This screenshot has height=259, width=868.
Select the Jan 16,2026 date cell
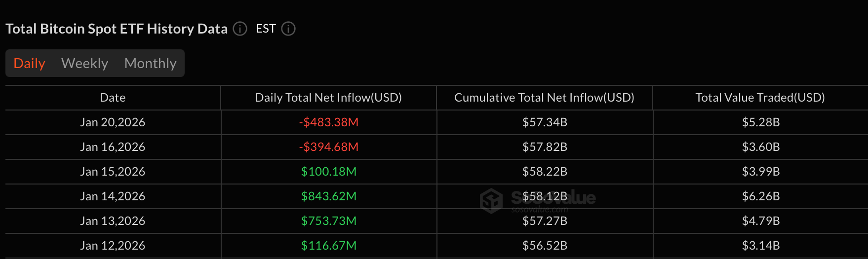[x=113, y=147]
